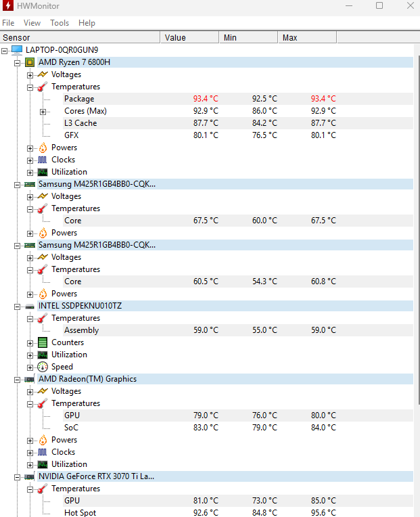This screenshot has width=420, height=517.
Task: Click the Speed gauge icon under INTEL SSD
Action: tap(43, 367)
